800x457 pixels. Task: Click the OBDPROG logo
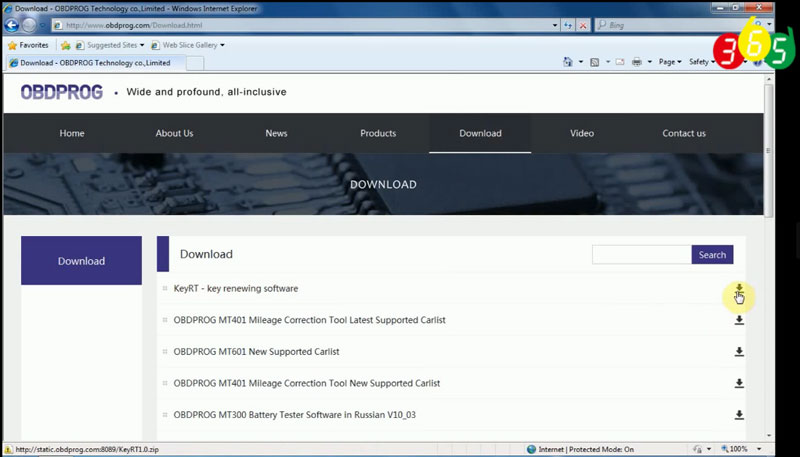click(62, 92)
